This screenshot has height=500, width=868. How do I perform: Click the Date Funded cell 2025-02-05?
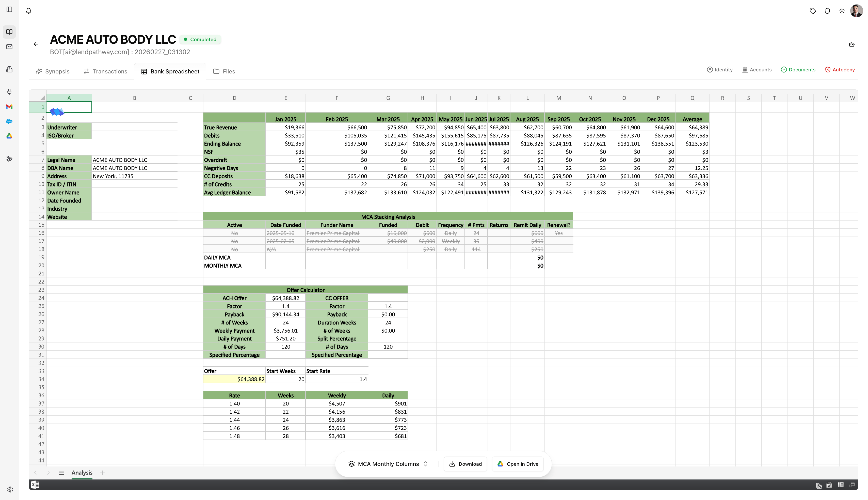pos(285,241)
